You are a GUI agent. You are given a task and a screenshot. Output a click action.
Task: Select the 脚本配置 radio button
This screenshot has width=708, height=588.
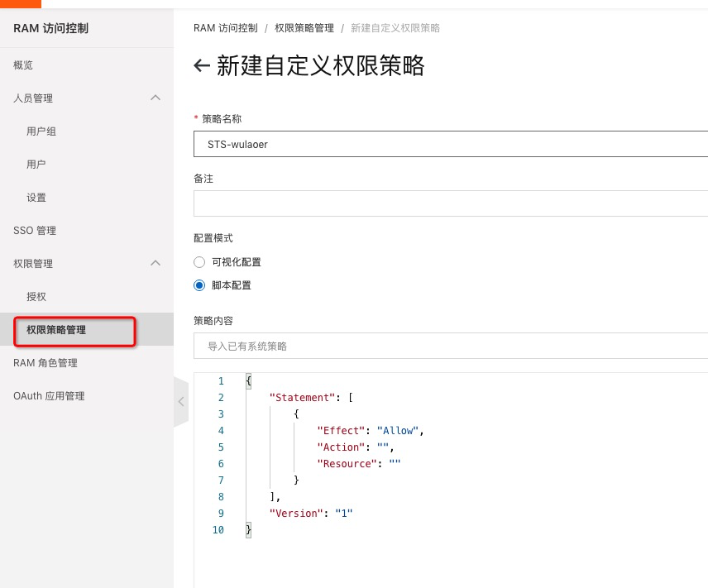[x=199, y=285]
